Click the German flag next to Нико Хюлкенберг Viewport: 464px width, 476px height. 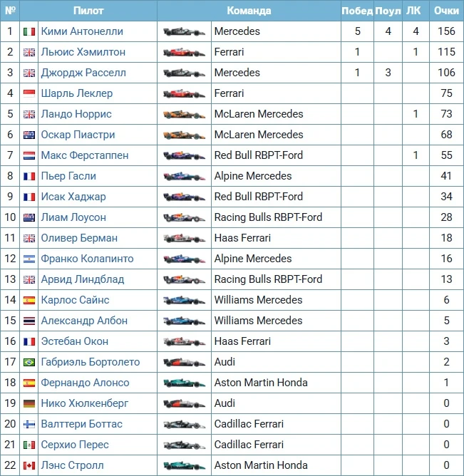(29, 403)
